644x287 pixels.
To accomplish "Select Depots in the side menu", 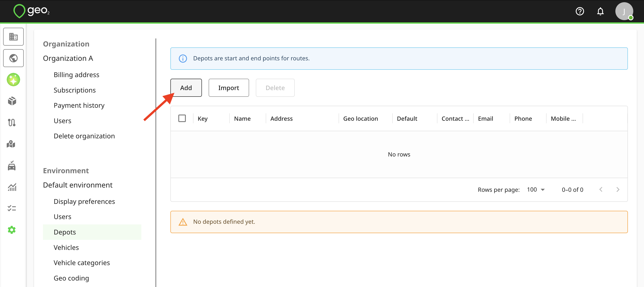I will pyautogui.click(x=92, y=232).
